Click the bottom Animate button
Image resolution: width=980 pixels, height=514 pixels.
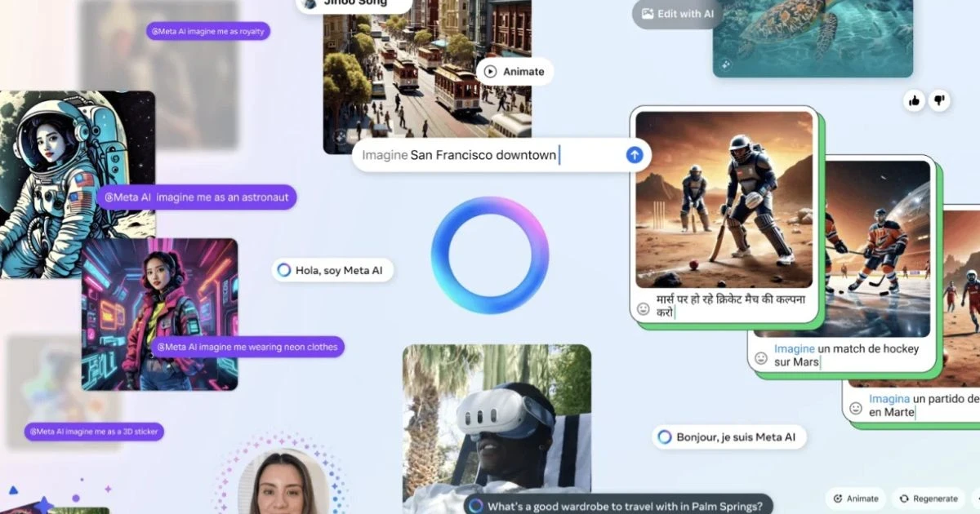click(x=856, y=498)
